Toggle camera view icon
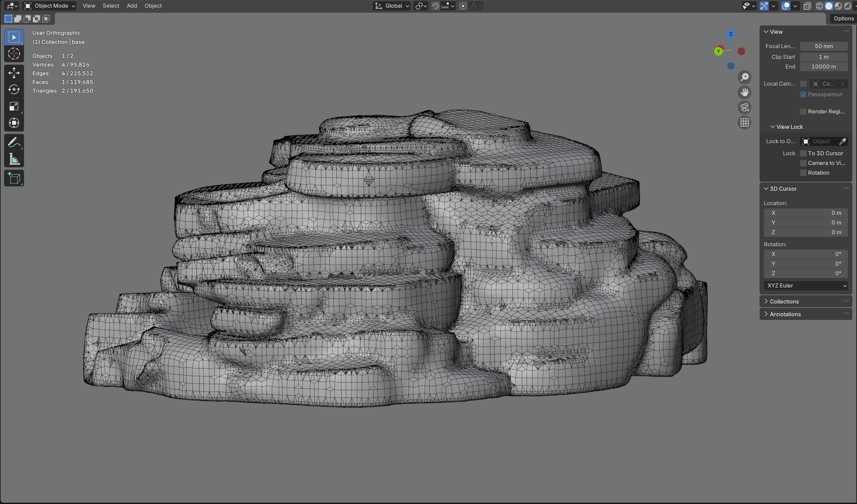 click(x=745, y=107)
